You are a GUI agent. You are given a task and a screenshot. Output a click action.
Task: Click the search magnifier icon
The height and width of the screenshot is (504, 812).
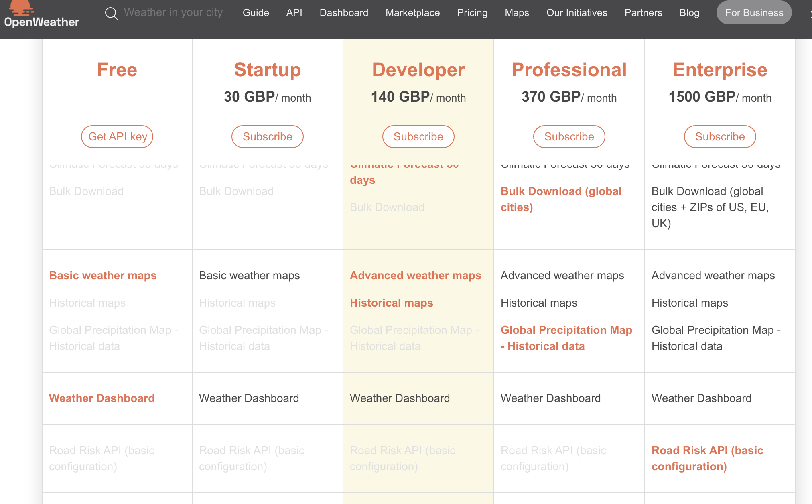[111, 13]
